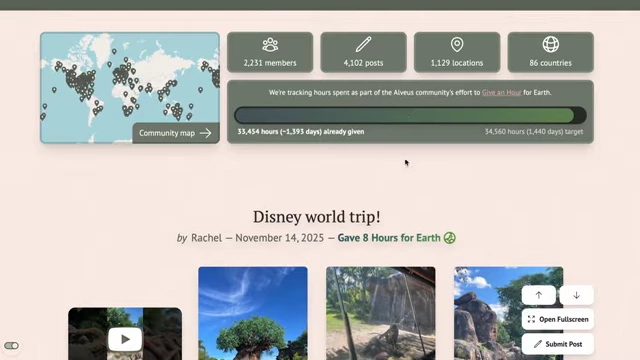Flip the toggle switch at the bottom-left corner
Screen dimensions: 640x360
[11, 346]
